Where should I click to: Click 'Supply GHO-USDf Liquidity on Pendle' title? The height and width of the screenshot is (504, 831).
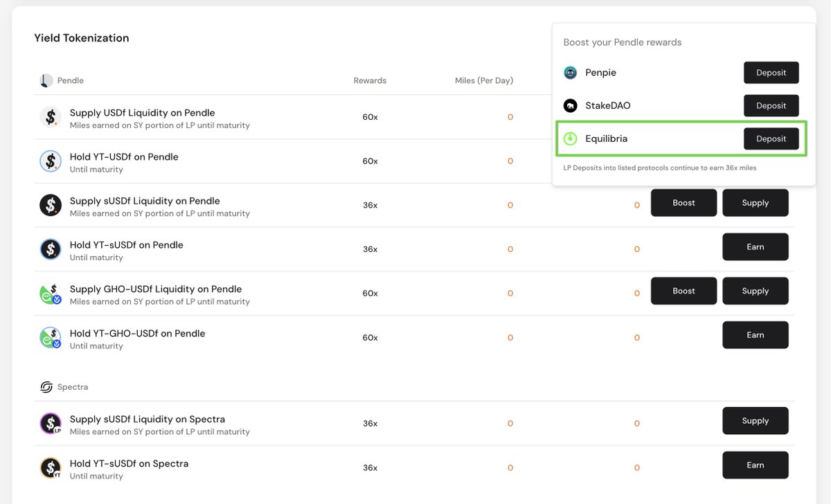pos(156,289)
